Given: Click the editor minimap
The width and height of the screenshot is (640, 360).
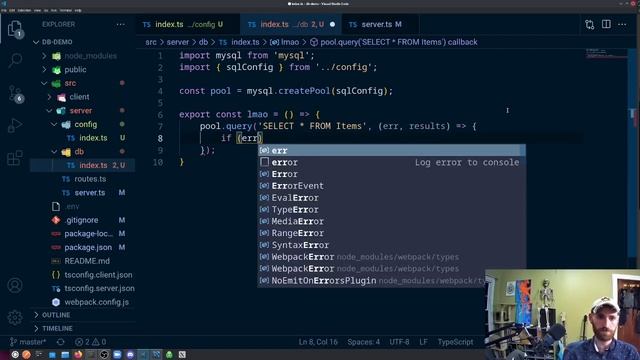Looking at the screenshot, I should (606, 53).
